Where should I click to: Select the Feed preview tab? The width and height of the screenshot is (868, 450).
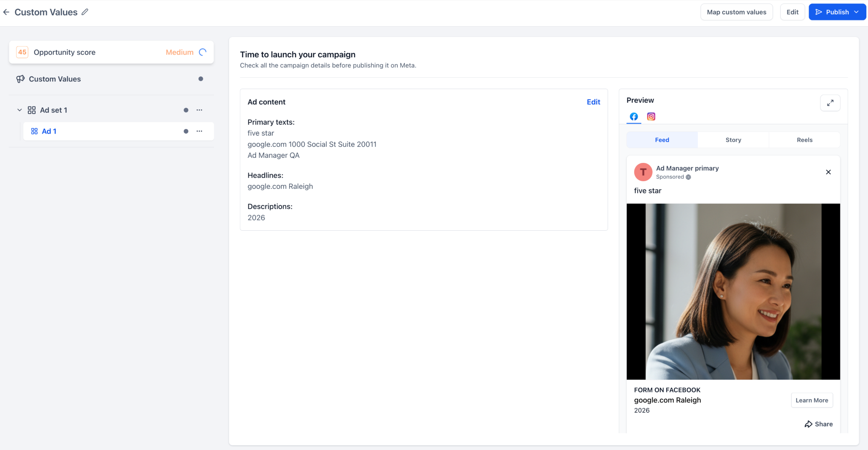[662, 140]
